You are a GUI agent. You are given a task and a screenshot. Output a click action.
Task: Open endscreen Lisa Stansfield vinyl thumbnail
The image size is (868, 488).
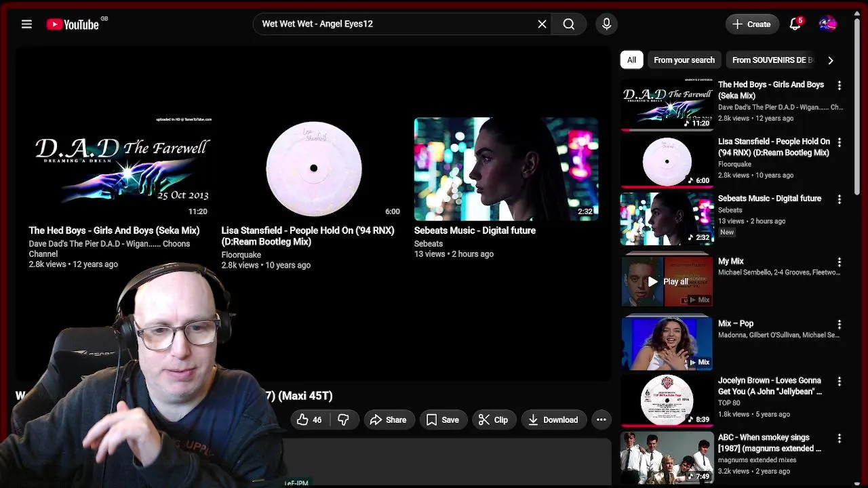[x=313, y=168]
